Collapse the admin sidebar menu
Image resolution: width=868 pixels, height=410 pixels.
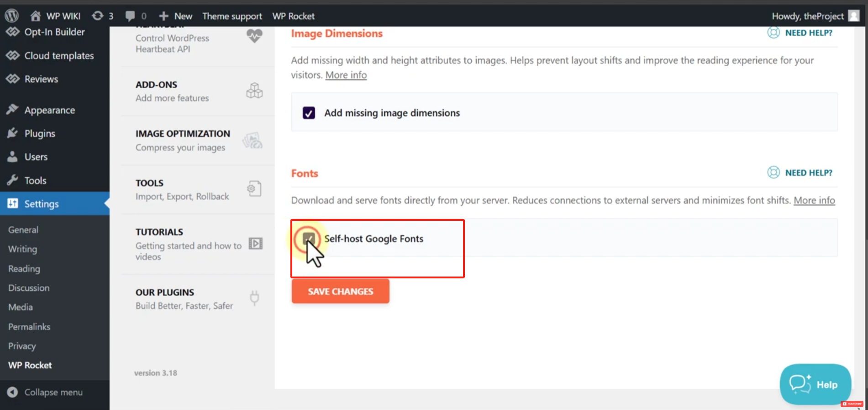45,392
